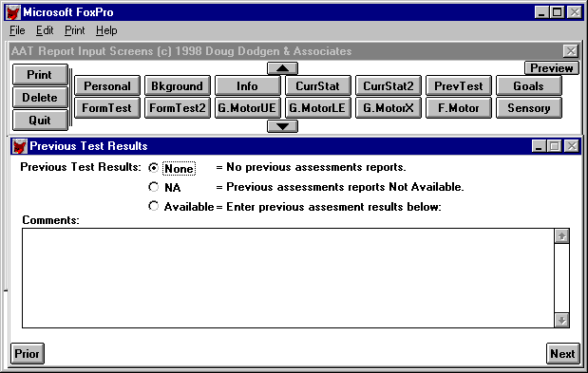Open the Bkground input screen
Image resolution: width=588 pixels, height=373 pixels.
178,85
